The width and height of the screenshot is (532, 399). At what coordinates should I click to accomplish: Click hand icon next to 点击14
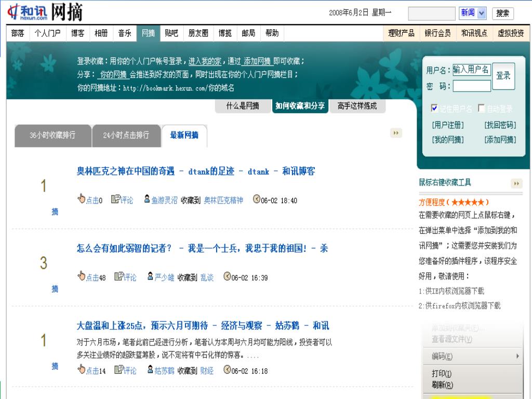[81, 369]
